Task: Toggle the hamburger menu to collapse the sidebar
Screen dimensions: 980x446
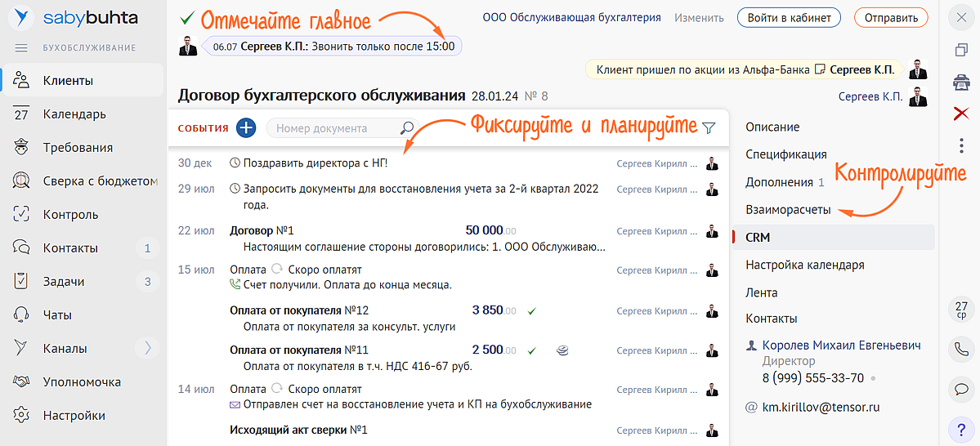Action: point(21,48)
